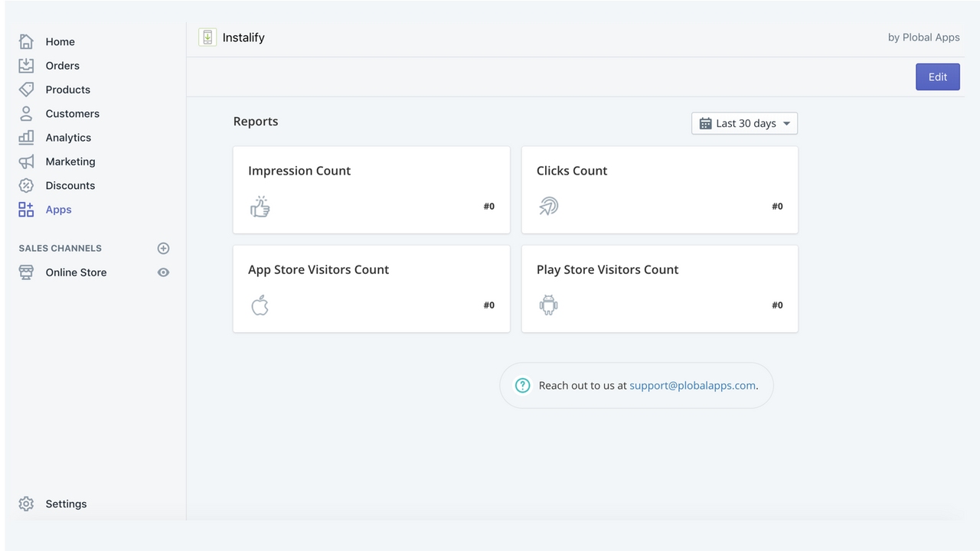Expand Sales Channels with the plus icon
980x551 pixels.
[x=163, y=247]
